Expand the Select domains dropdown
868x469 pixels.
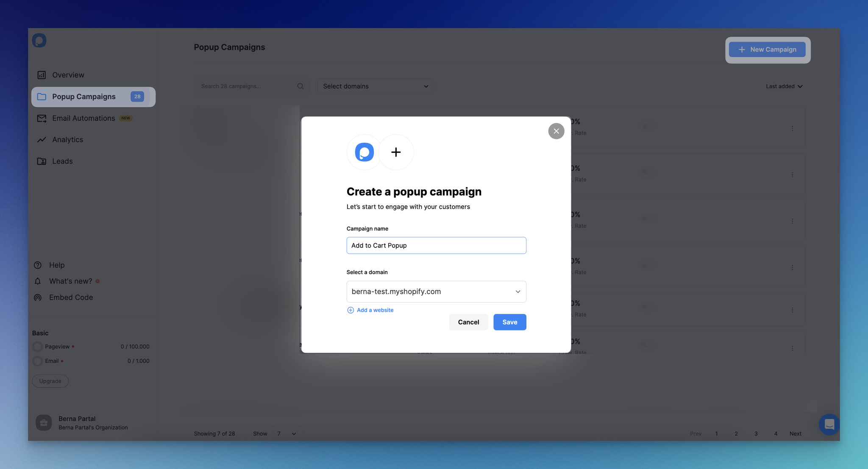tap(376, 86)
